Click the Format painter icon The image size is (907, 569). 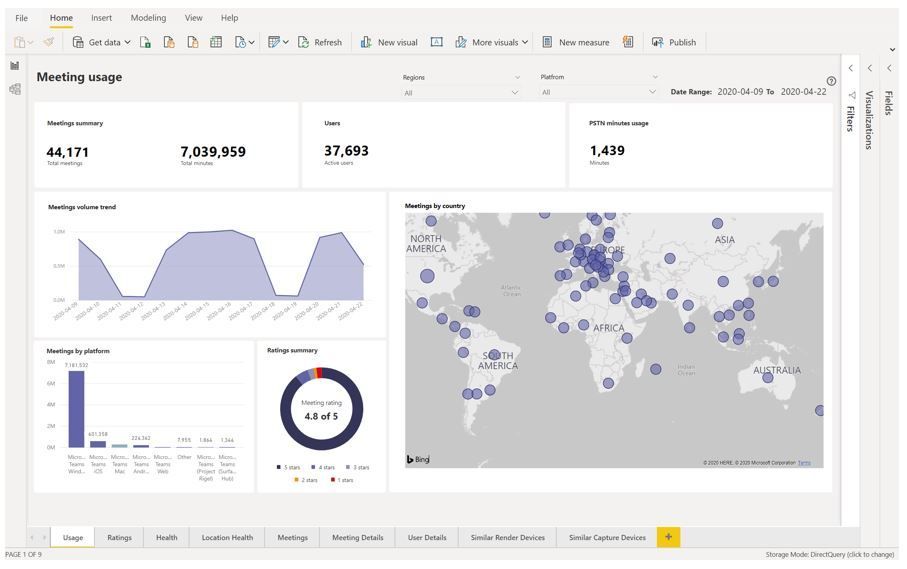[x=49, y=42]
